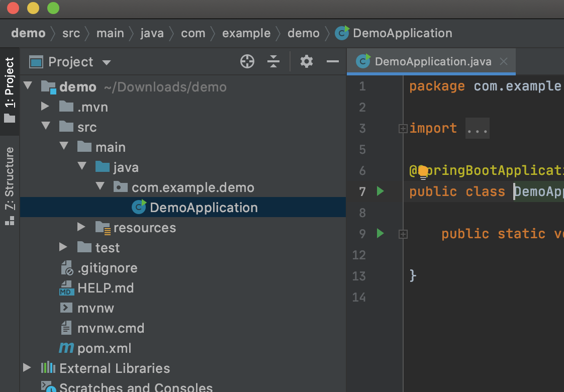Click java in the navigation bar

[x=152, y=34]
